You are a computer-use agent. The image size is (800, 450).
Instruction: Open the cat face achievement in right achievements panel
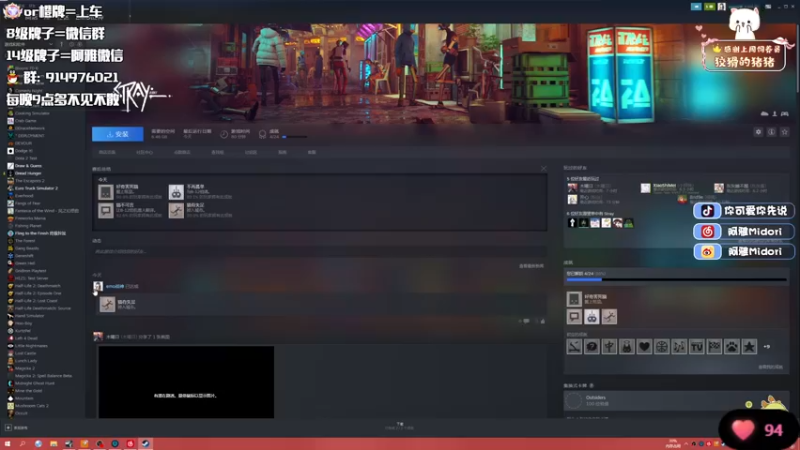[574, 299]
